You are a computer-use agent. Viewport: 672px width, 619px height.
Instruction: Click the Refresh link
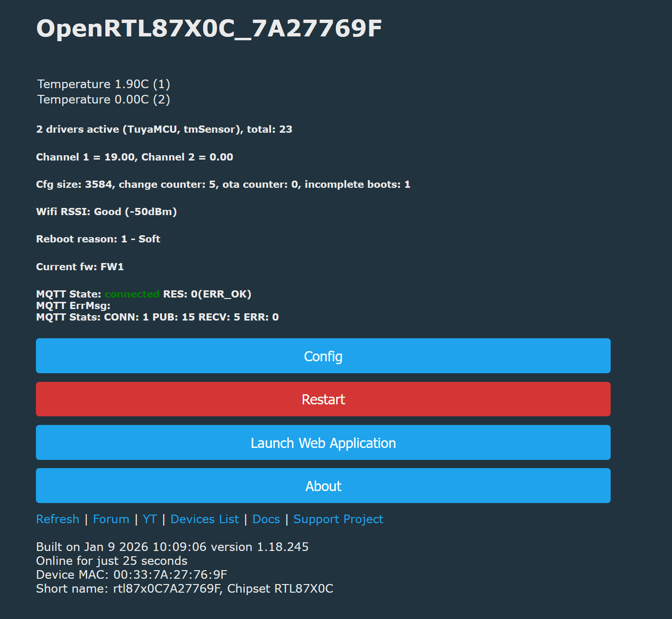pyautogui.click(x=57, y=519)
